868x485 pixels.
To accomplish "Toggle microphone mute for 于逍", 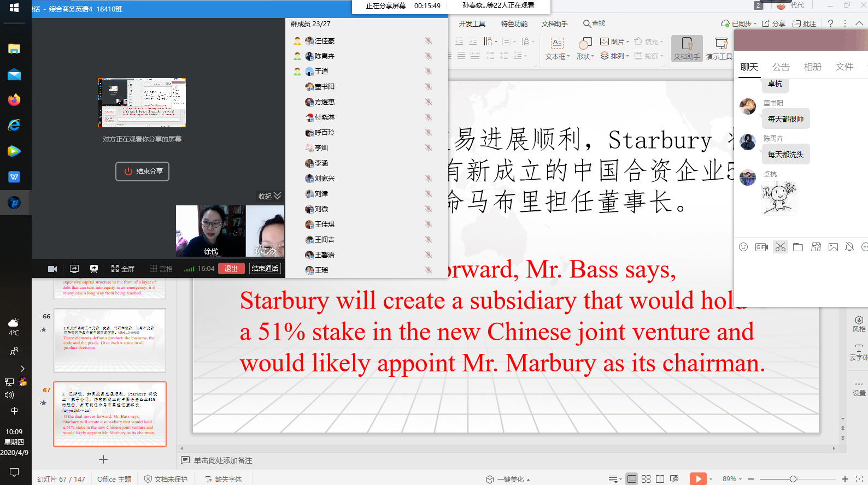I will pyautogui.click(x=429, y=72).
